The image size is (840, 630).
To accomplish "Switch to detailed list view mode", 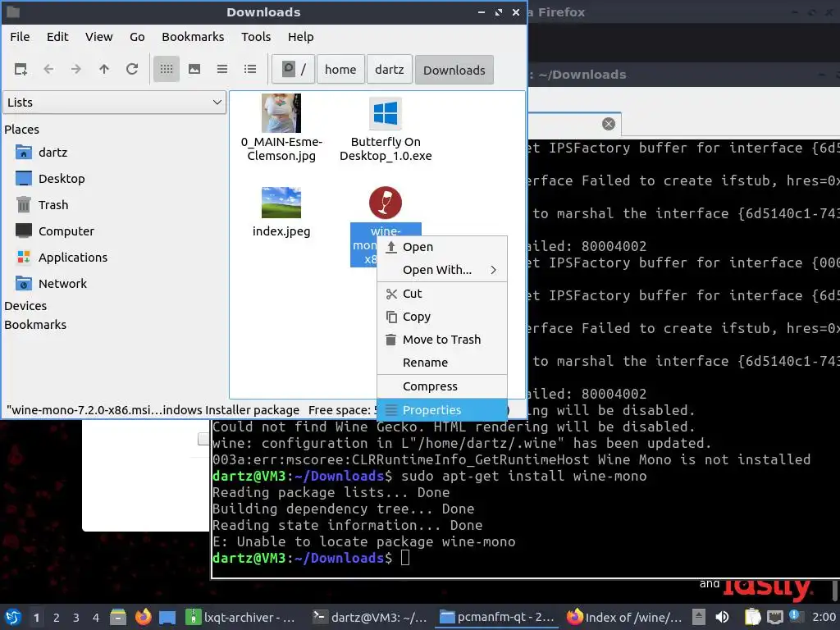I will (250, 69).
